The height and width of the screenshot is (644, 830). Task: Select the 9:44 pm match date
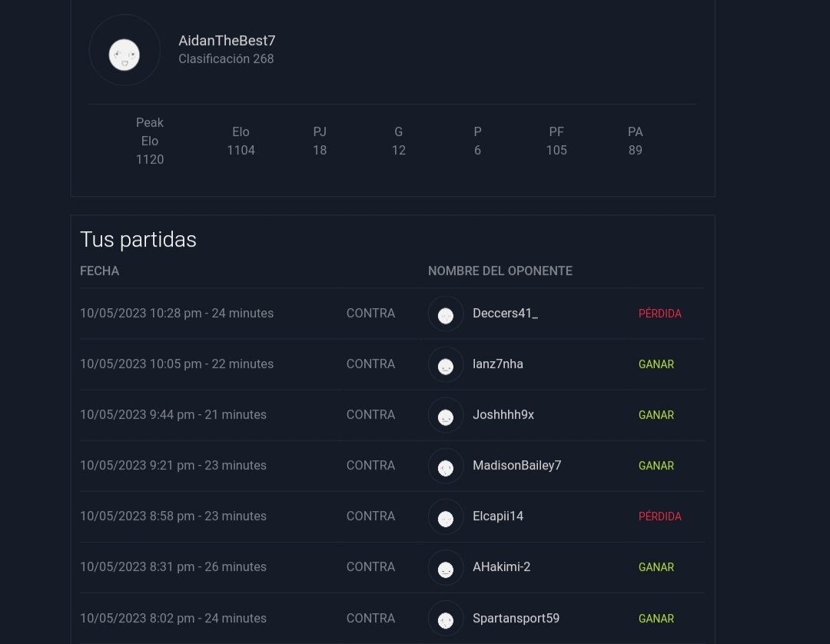(173, 415)
